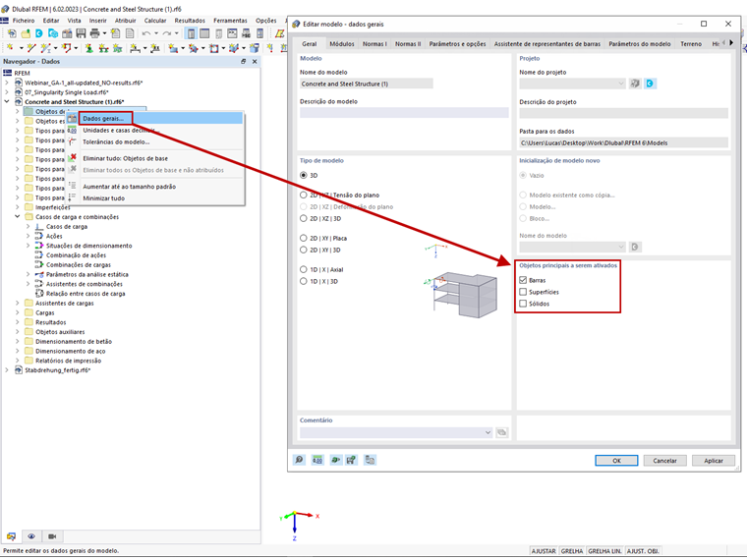Choose Dados gerais... in context menu
The image size is (747, 560).
(x=161, y=118)
